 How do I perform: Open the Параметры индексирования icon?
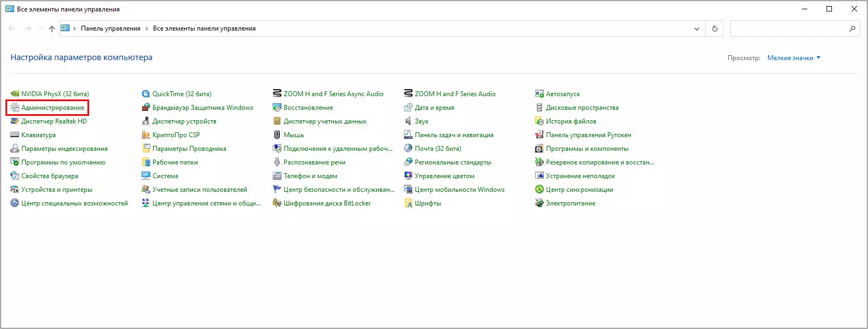[x=15, y=149]
